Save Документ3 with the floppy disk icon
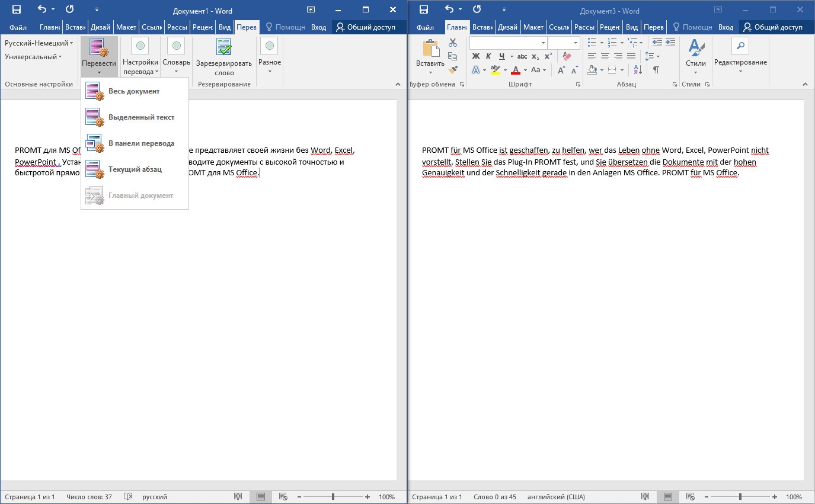Viewport: 815px width, 504px height. tap(423, 9)
